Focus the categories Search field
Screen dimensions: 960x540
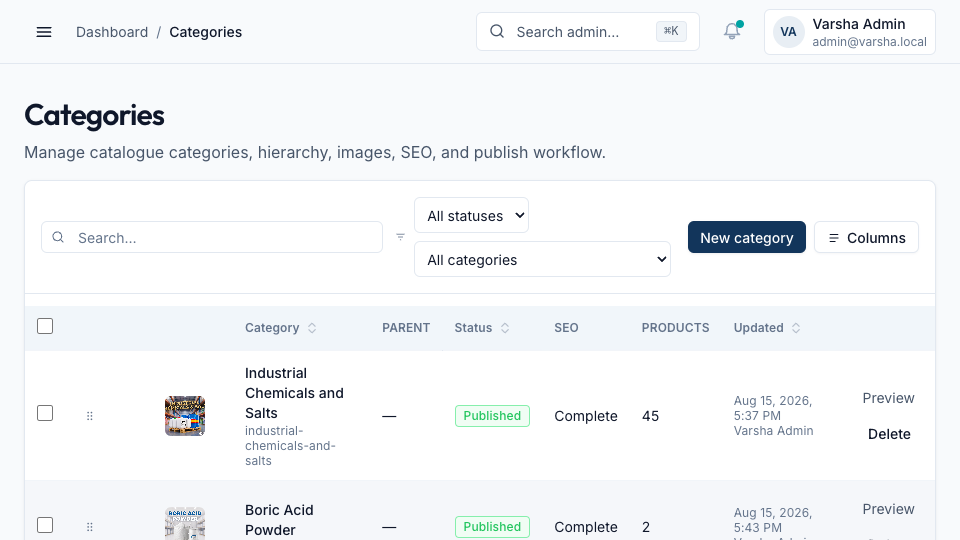pyautogui.click(x=212, y=238)
